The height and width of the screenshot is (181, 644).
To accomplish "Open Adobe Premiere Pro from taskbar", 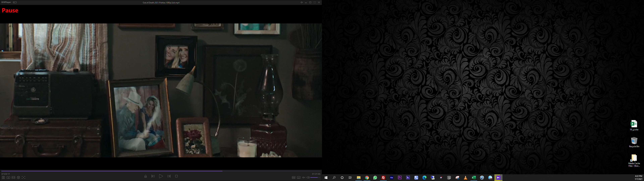I will 400,177.
